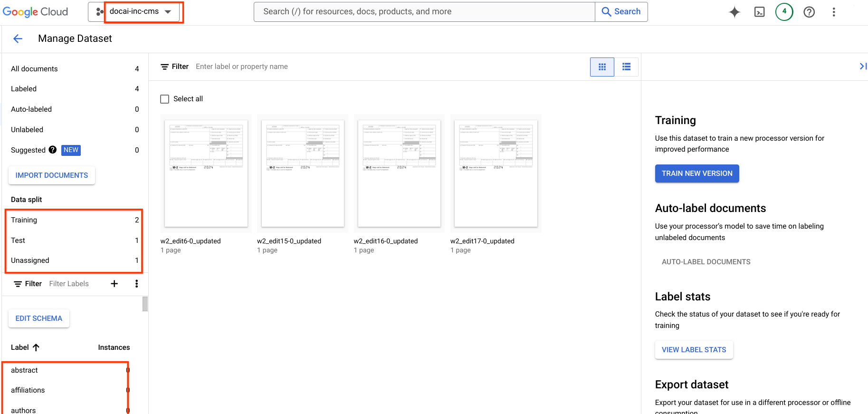Check the Select all checkbox
The height and width of the screenshot is (414, 868).
[165, 99]
